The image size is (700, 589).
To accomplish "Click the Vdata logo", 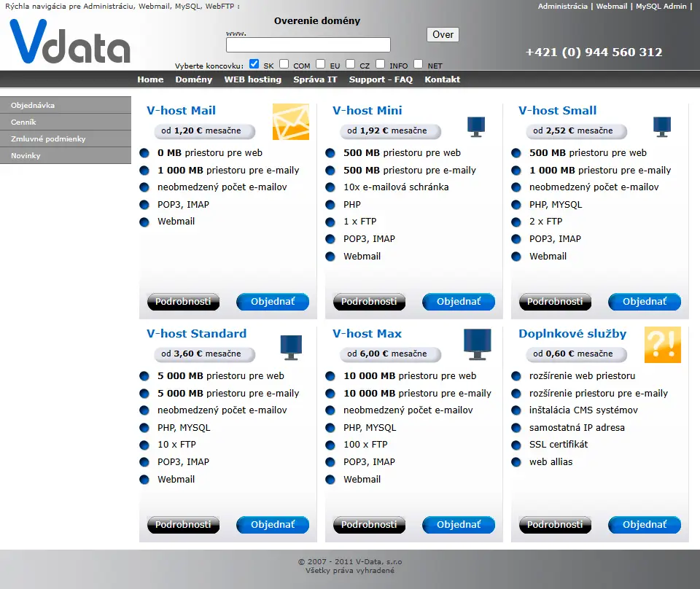I will [70, 41].
